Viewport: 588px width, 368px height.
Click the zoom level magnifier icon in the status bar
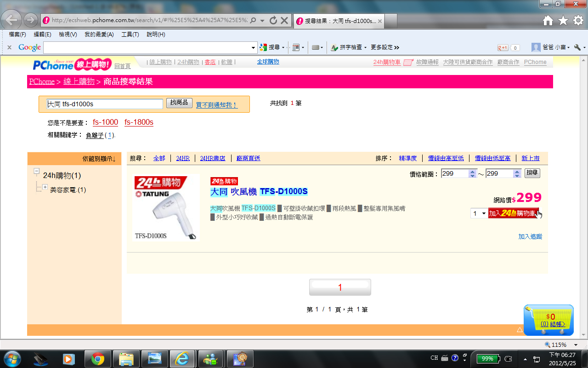547,345
